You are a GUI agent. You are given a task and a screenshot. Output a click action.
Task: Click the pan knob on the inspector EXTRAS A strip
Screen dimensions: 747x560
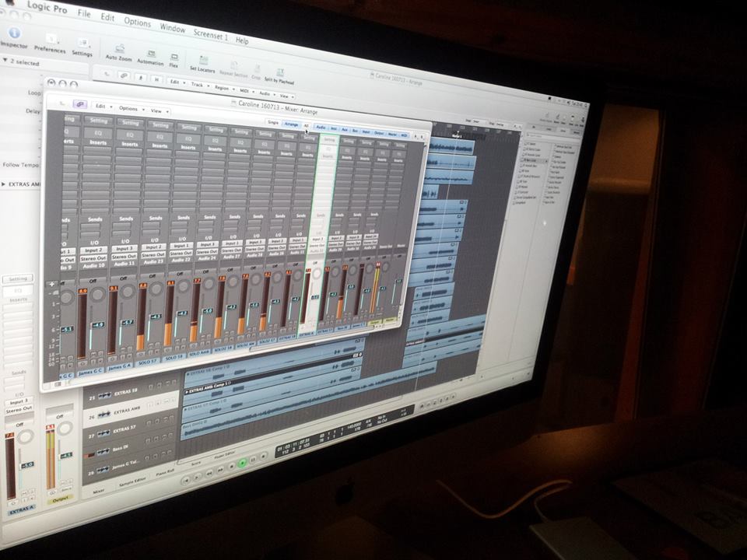click(25, 437)
